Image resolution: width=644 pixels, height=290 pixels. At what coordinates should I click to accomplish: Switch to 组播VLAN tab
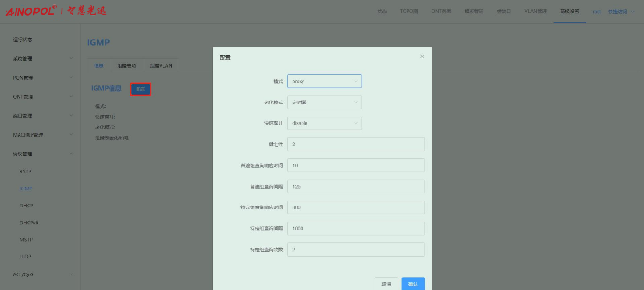(x=161, y=66)
